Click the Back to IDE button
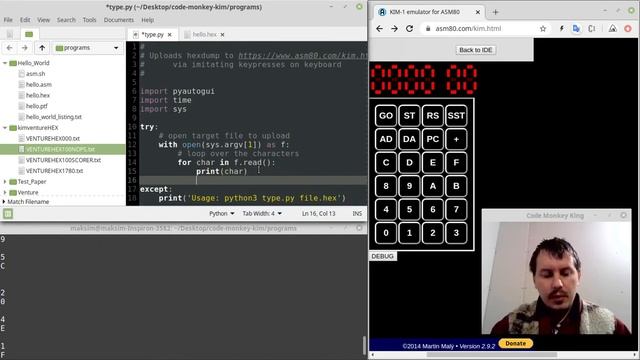The image size is (640, 360). tap(476, 50)
